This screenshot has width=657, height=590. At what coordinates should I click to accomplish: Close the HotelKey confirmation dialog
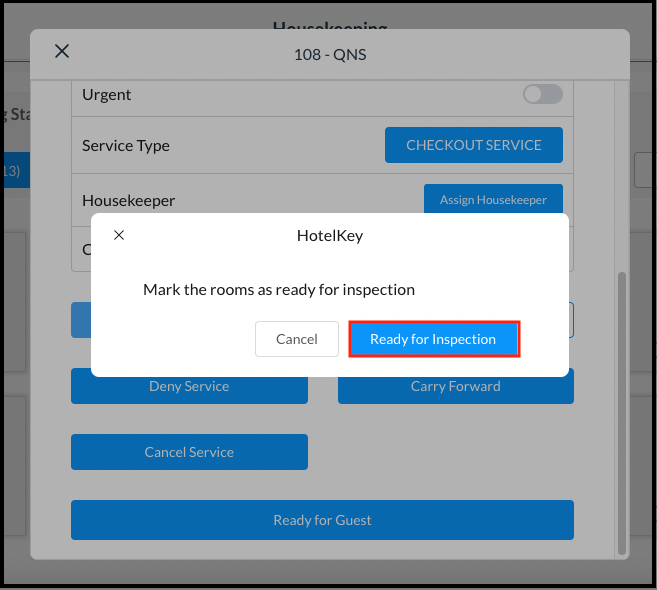(x=119, y=235)
